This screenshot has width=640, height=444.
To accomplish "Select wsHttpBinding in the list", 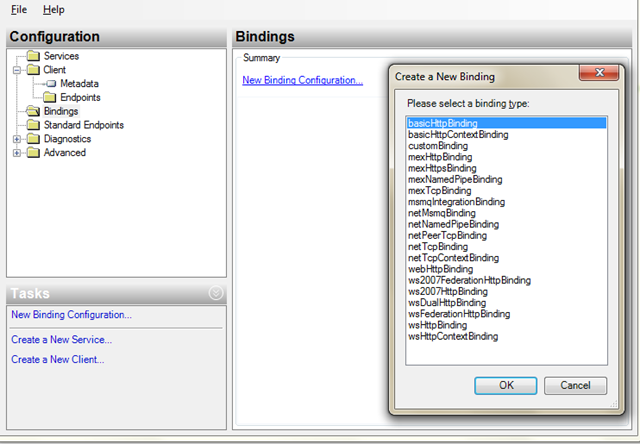I will (x=506, y=325).
